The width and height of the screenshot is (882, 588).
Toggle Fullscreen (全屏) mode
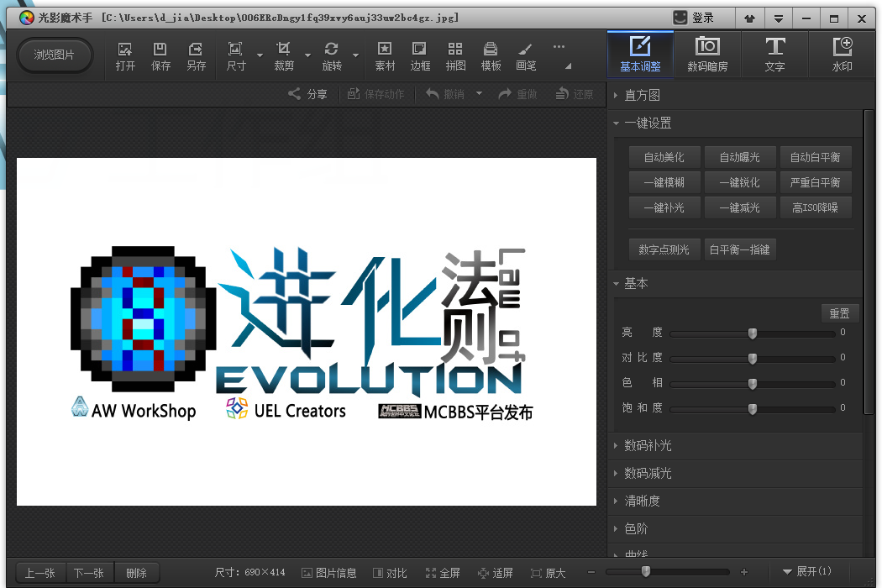[443, 573]
